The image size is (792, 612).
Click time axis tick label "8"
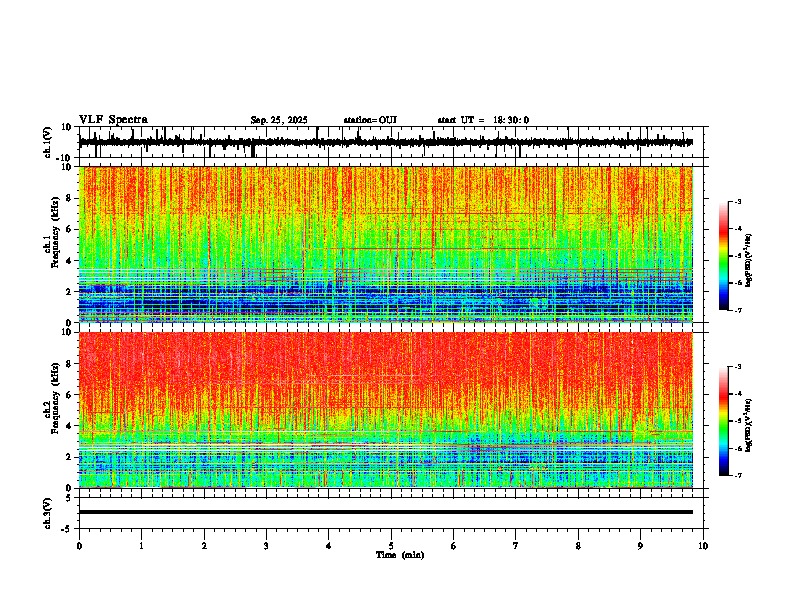click(x=578, y=546)
